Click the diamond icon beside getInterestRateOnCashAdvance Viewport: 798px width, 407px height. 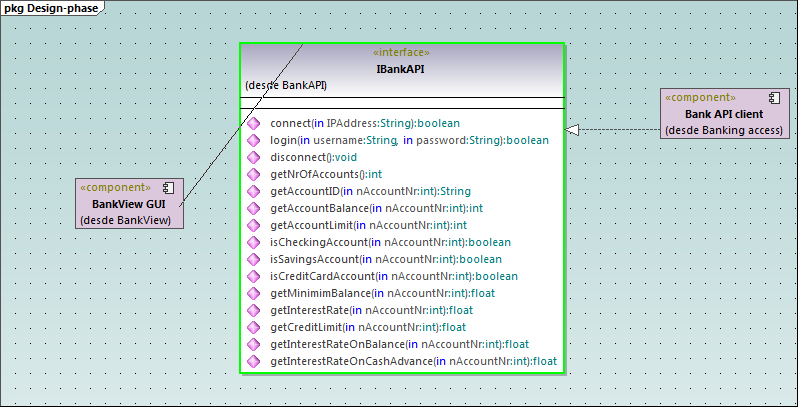tap(253, 361)
